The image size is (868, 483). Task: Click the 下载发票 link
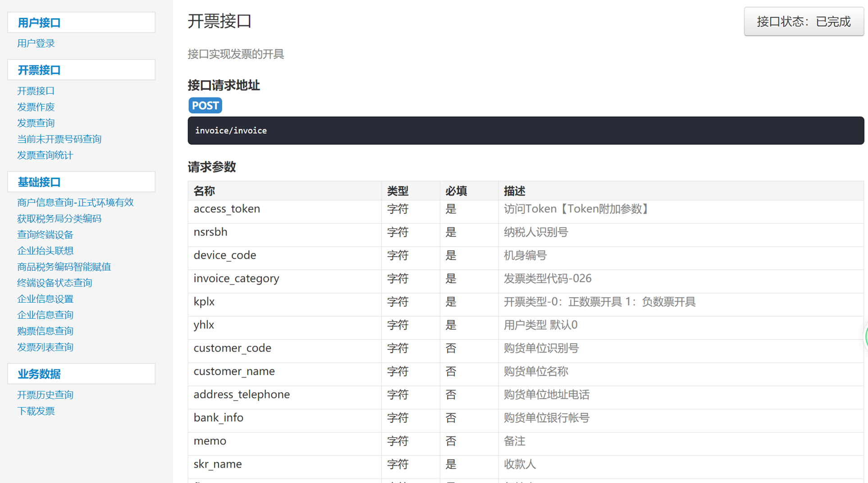(x=36, y=411)
